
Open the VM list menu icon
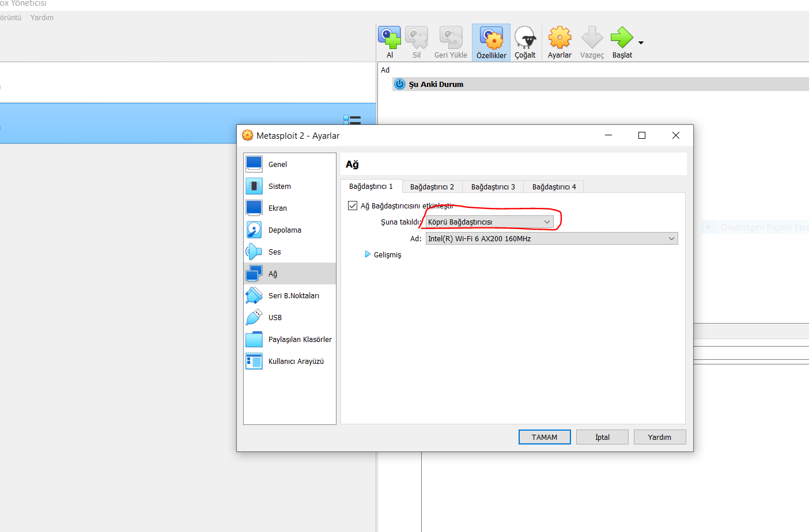click(352, 120)
